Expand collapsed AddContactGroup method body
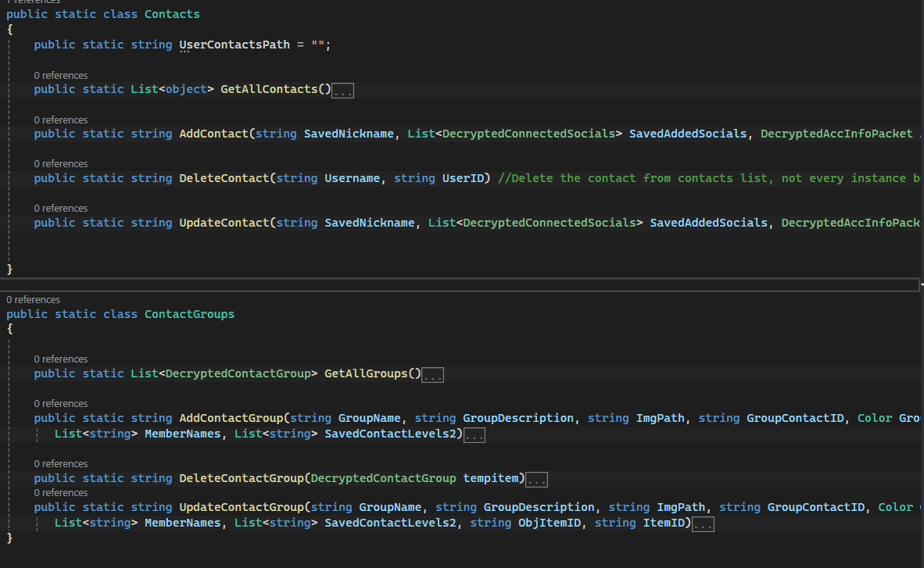The width and height of the screenshot is (924, 568). coord(474,435)
